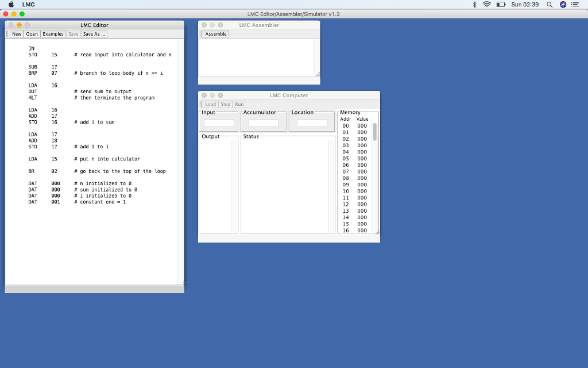
Task: Load a sample program via Examples
Action: (x=52, y=33)
